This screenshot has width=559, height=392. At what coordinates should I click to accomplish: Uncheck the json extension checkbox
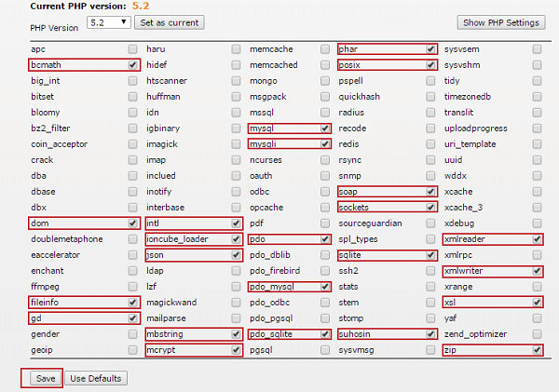(x=236, y=255)
